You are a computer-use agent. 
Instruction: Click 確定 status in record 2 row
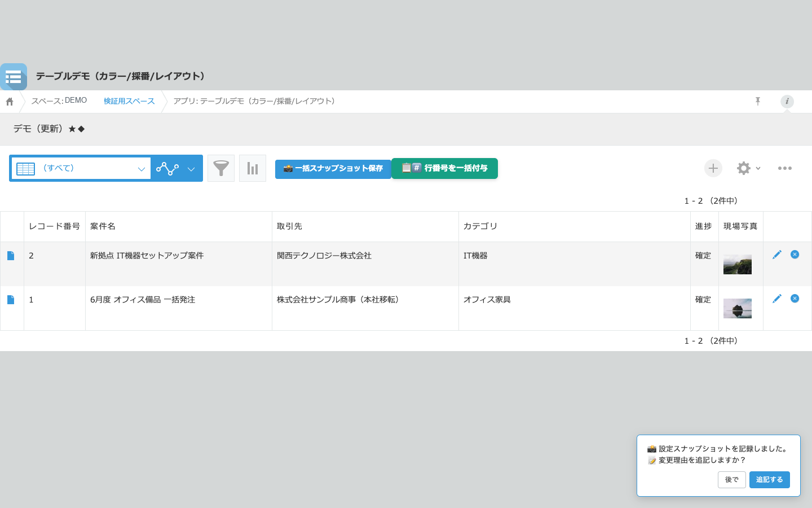coord(703,256)
